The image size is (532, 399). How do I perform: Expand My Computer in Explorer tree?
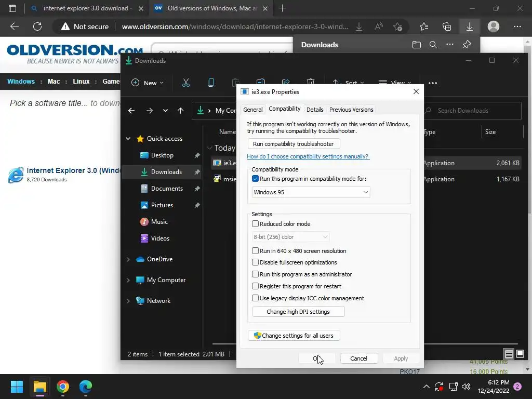128,280
